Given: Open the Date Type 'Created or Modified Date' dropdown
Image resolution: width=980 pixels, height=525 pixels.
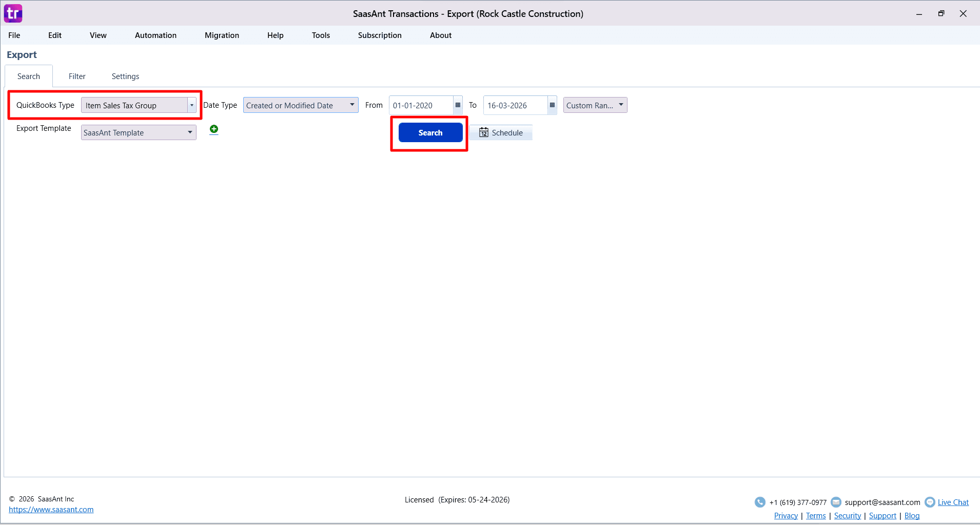Looking at the screenshot, I should click(301, 105).
